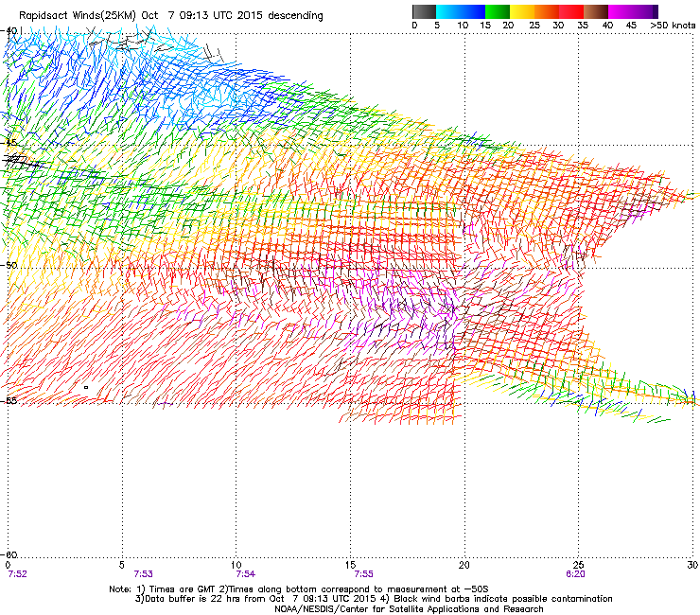
Task: Click the longitude axis label '5'
Action: [x=122, y=565]
